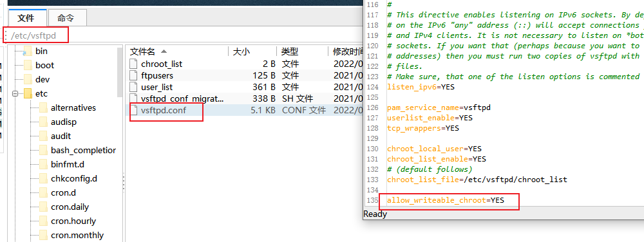Screen dimensions: 644x242
Task: Click the cron.hourly folder icon
Action: point(44,221)
